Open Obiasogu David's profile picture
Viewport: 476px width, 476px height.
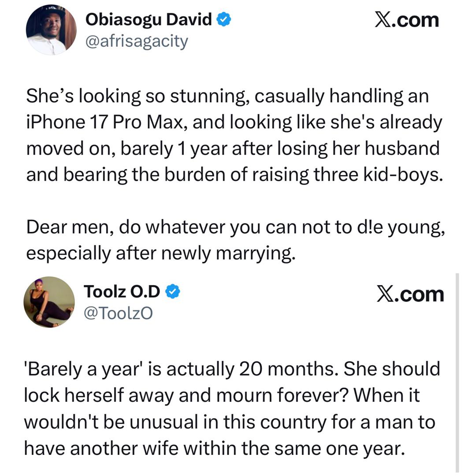pos(51,30)
